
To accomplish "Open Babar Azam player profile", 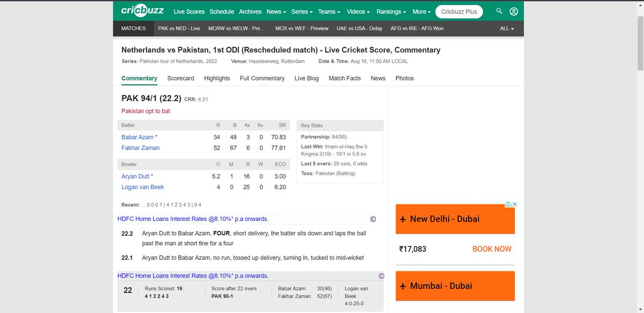I will point(137,137).
